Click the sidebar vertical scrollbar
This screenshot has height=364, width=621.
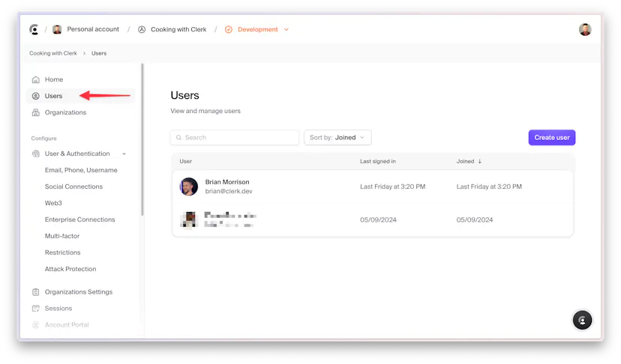click(142, 139)
